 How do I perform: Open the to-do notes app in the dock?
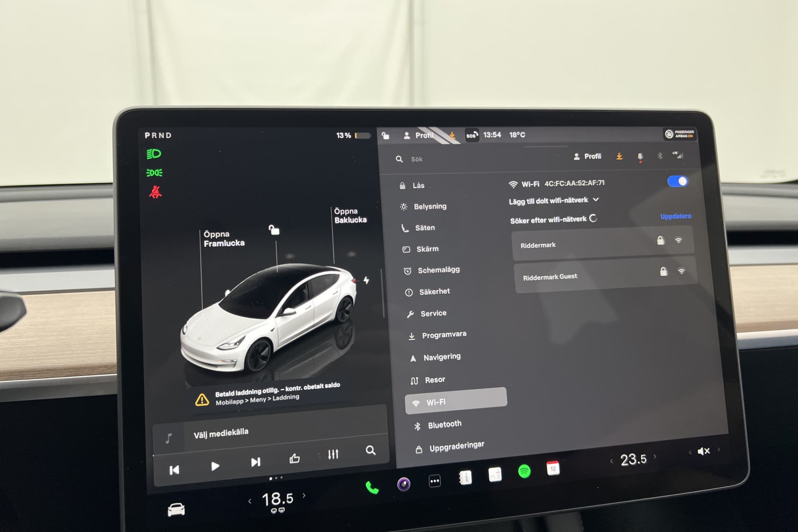click(x=495, y=475)
